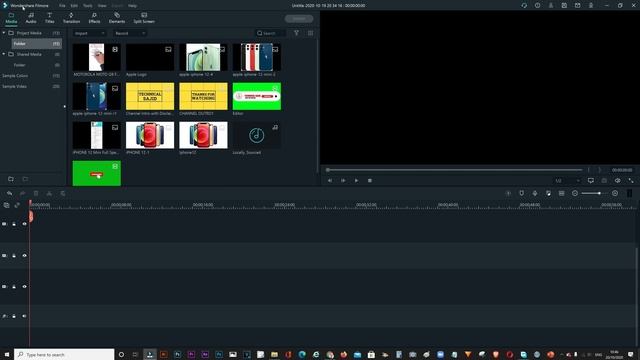The height and width of the screenshot is (360, 640).
Task: Click the Undo icon in timeline toolbar
Action: pyautogui.click(x=9, y=193)
